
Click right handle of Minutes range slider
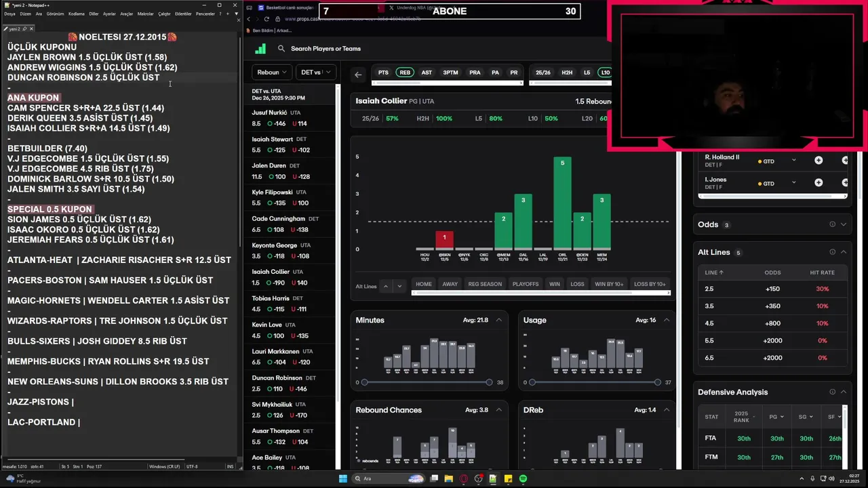[x=489, y=382]
